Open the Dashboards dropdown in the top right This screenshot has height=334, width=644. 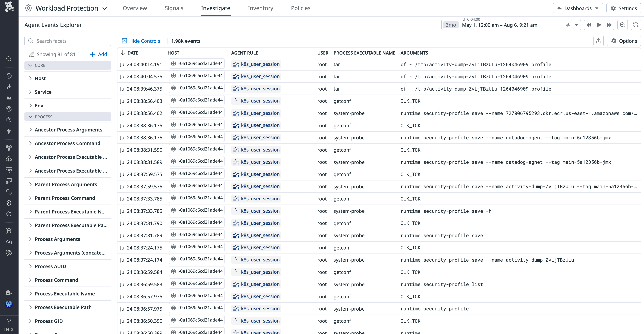(x=578, y=8)
